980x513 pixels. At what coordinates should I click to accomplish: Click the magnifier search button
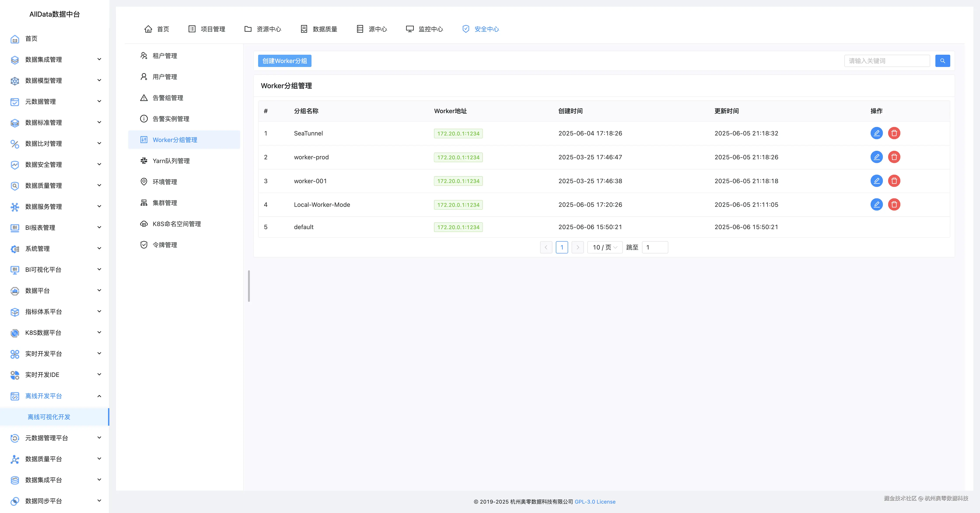tap(942, 61)
